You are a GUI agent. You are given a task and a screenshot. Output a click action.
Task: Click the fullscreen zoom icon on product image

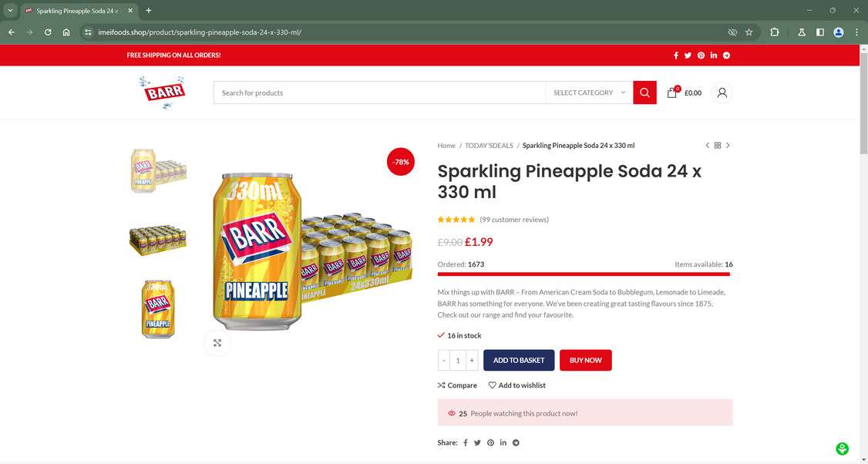tap(217, 343)
